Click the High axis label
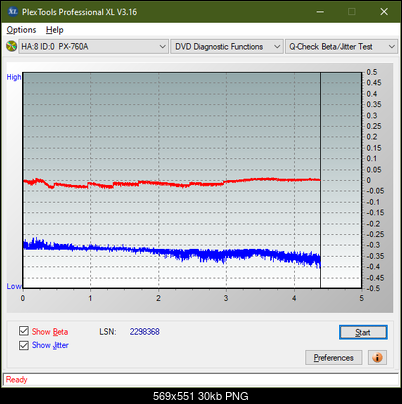 coord(14,77)
